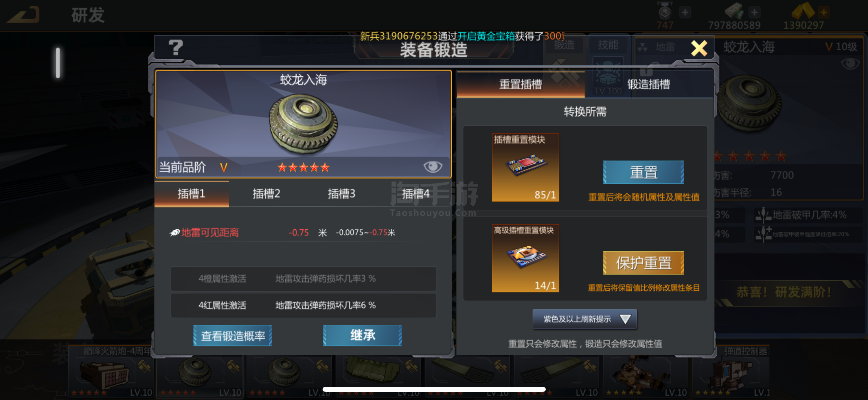868x400 pixels.
Task: Tap the 插槽重置模块 item icon
Action: pyautogui.click(x=525, y=167)
